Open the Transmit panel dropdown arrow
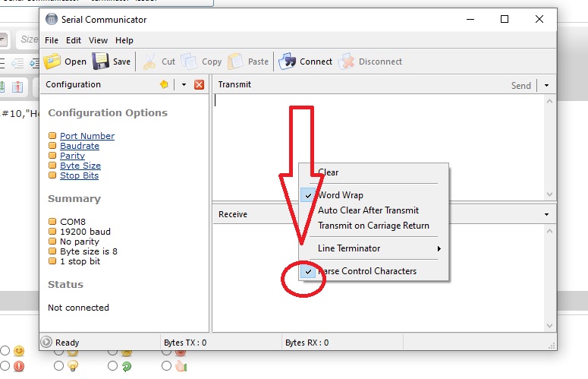Screen dimensions: 588x379 [546, 86]
